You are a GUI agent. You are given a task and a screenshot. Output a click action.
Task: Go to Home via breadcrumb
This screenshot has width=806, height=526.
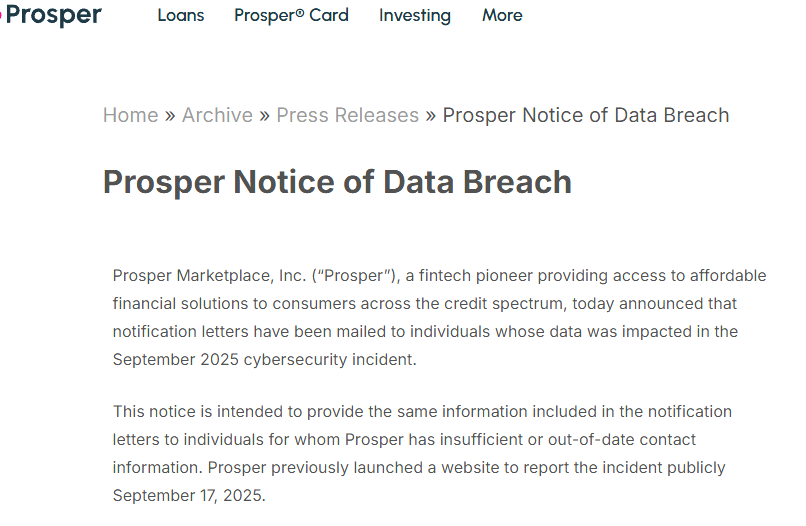click(130, 115)
